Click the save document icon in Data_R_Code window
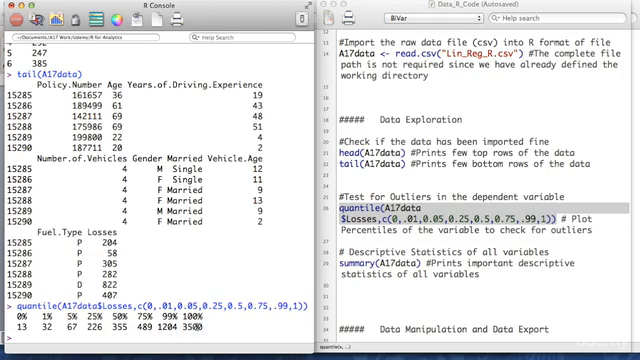Screen dimensions: 640x360 329,18
